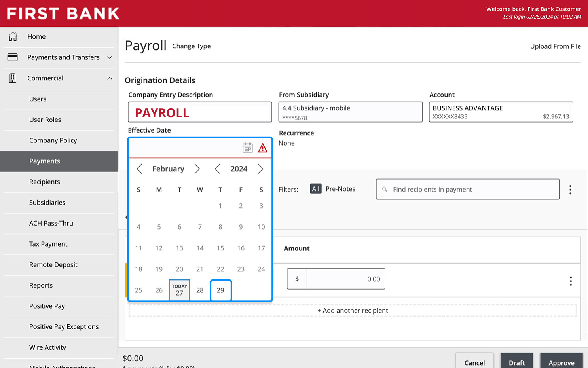Toggle the Pre-Notes filter
The height and width of the screenshot is (368, 588).
(x=340, y=189)
